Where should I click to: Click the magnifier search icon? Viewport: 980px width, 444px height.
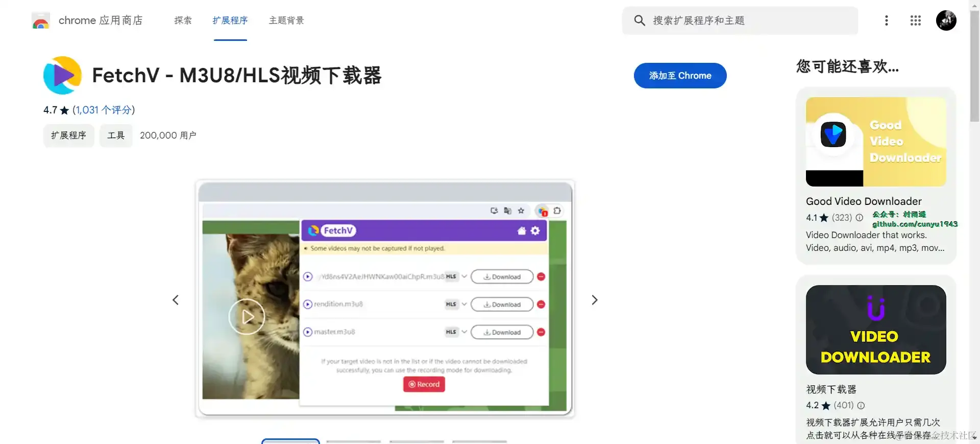(x=640, y=20)
